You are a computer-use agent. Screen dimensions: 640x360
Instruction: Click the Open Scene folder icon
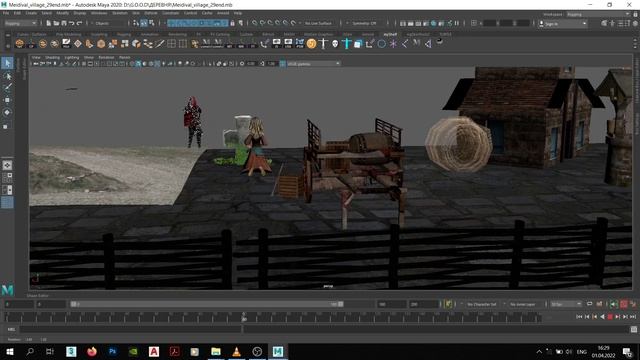pyautogui.click(x=56, y=23)
